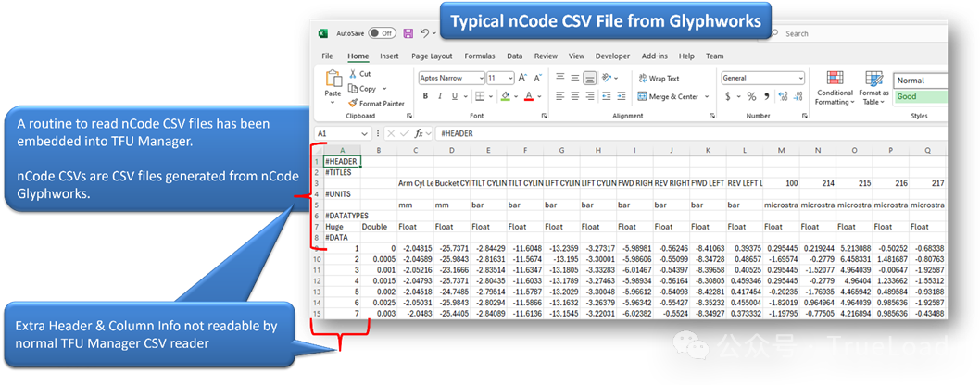
Task: Click the Merge & Center button
Action: point(668,97)
